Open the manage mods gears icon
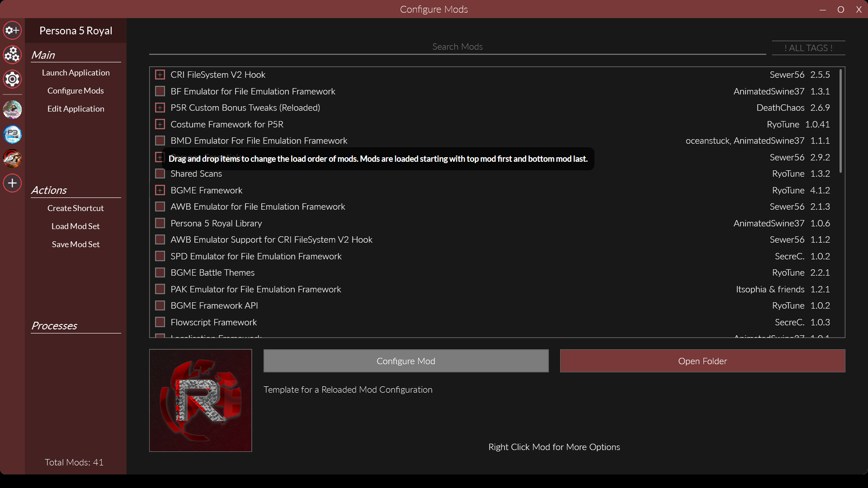The width and height of the screenshot is (868, 488). click(12, 55)
